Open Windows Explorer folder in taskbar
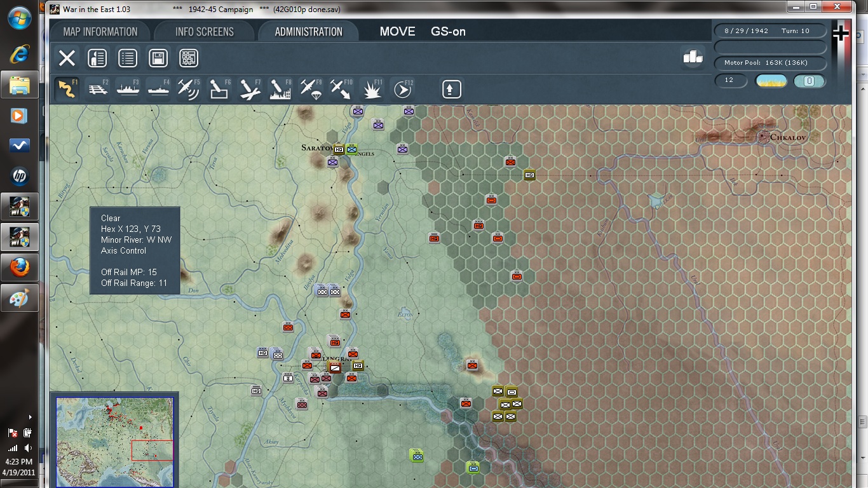The height and width of the screenshot is (488, 868). (x=20, y=85)
